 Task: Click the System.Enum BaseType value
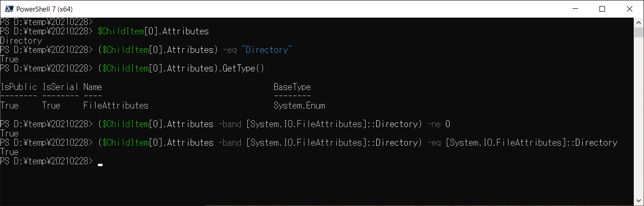click(299, 105)
